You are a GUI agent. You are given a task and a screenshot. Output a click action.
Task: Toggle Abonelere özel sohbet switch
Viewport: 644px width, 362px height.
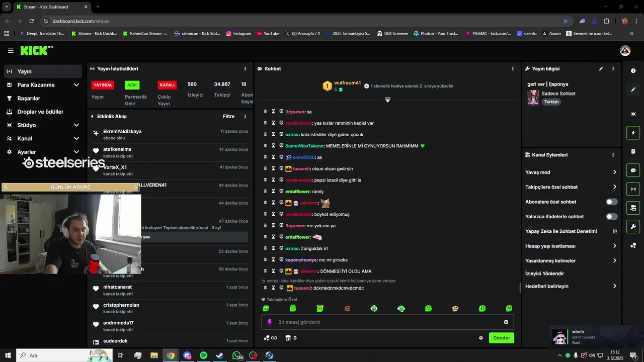pos(611,202)
